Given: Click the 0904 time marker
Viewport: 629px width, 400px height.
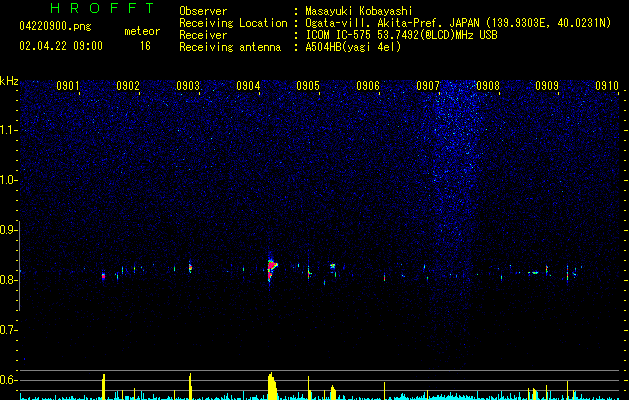Looking at the screenshot, I should [x=248, y=86].
